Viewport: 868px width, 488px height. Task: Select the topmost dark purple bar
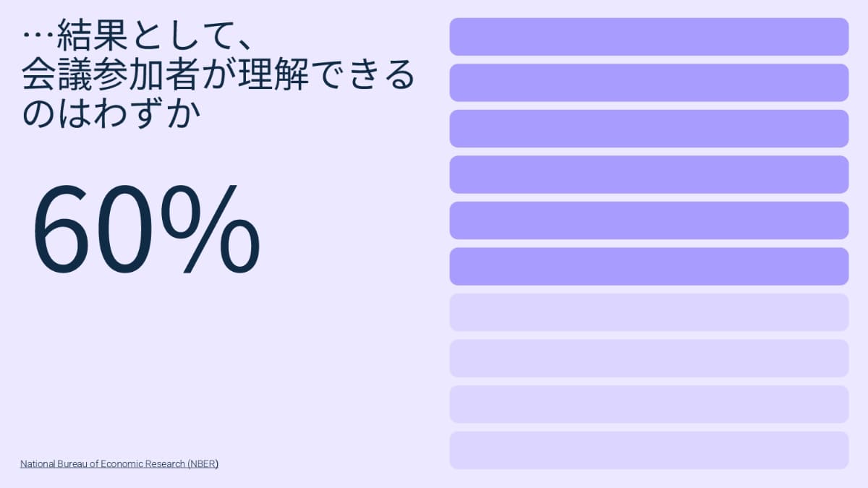tap(649, 37)
